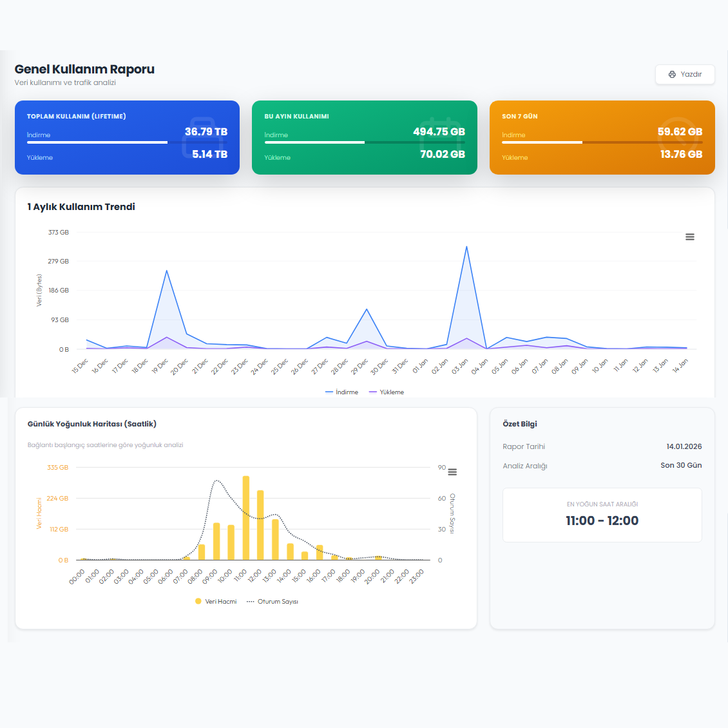Click the faded icon in Son 7 Gün card
Viewport: 728px width, 728px height.
pos(679,133)
